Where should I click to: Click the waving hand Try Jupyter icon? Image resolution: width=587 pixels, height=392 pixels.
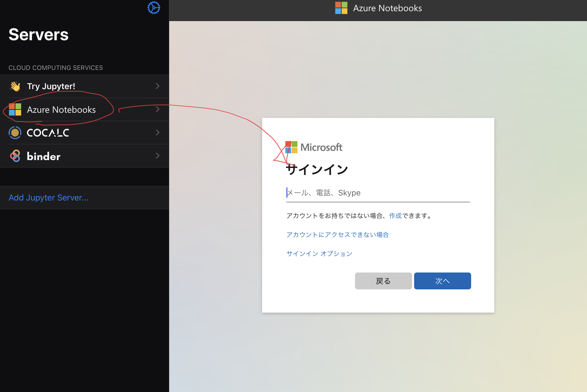pos(15,86)
